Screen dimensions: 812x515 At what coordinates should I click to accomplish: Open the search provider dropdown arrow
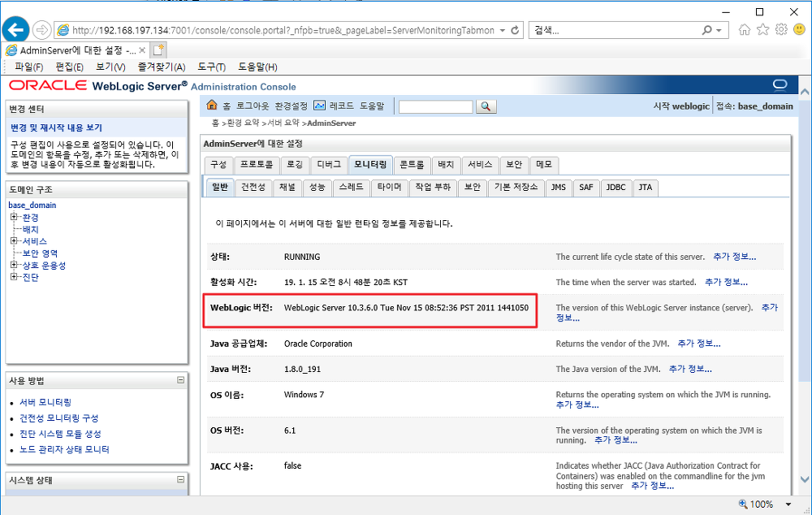pos(719,31)
